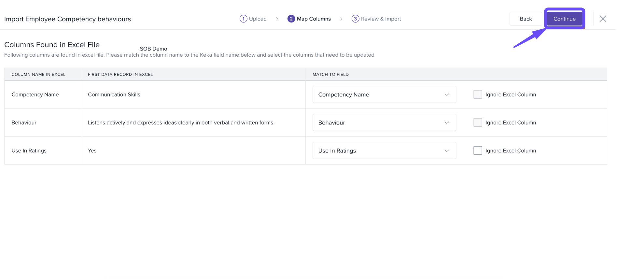The width and height of the screenshot is (644, 279).
Task: Select the Upload step number icon
Action: pyautogui.click(x=243, y=19)
